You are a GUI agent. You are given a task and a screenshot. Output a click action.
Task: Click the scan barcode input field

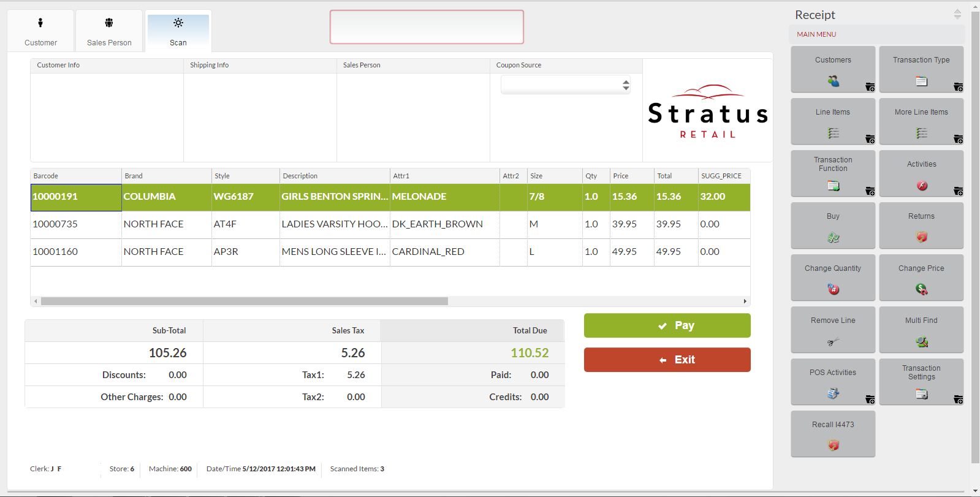(427, 27)
